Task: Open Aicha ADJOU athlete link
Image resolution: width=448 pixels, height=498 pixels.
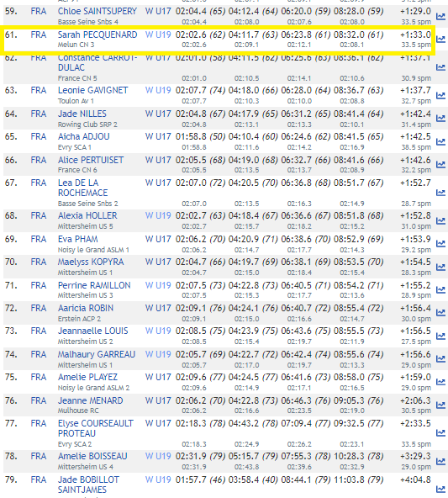Action: pos(84,136)
